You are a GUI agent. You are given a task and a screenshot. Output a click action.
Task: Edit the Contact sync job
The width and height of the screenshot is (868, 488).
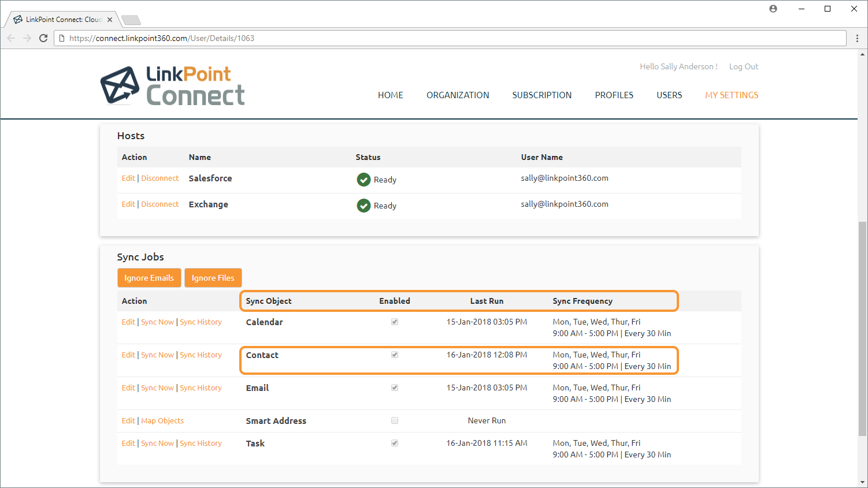pyautogui.click(x=128, y=355)
